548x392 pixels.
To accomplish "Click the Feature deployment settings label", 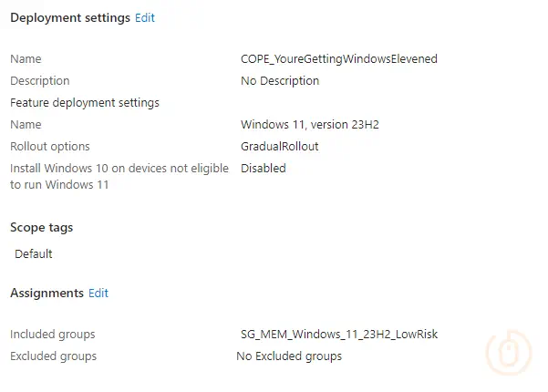I will pos(84,102).
